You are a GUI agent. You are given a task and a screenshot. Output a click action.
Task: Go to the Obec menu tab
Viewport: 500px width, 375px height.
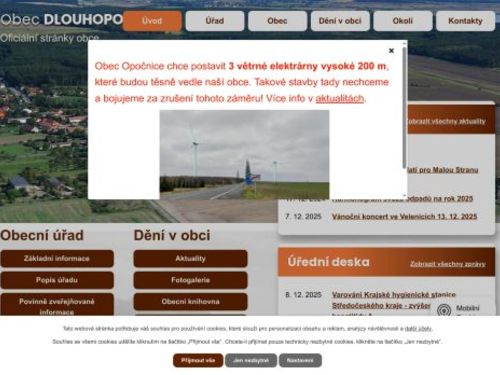(277, 21)
